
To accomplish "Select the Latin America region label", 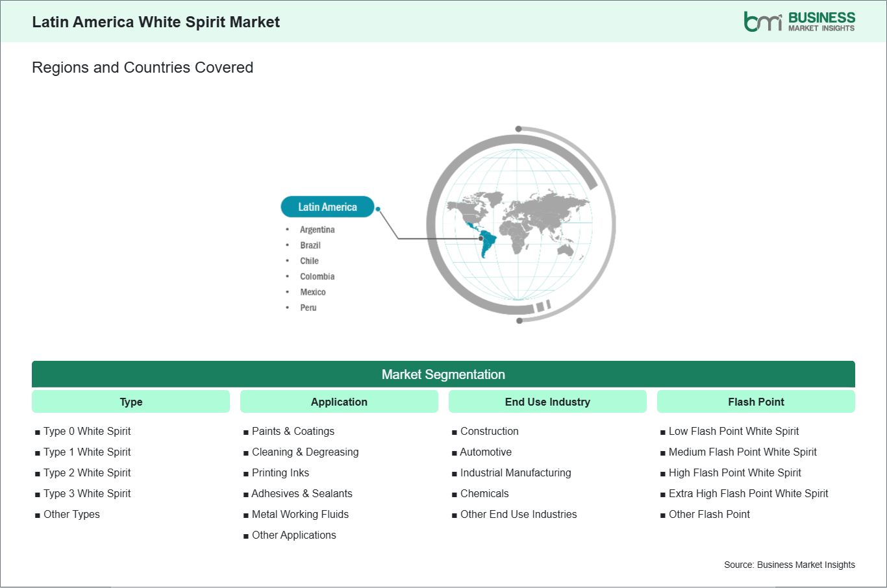I will point(327,207).
